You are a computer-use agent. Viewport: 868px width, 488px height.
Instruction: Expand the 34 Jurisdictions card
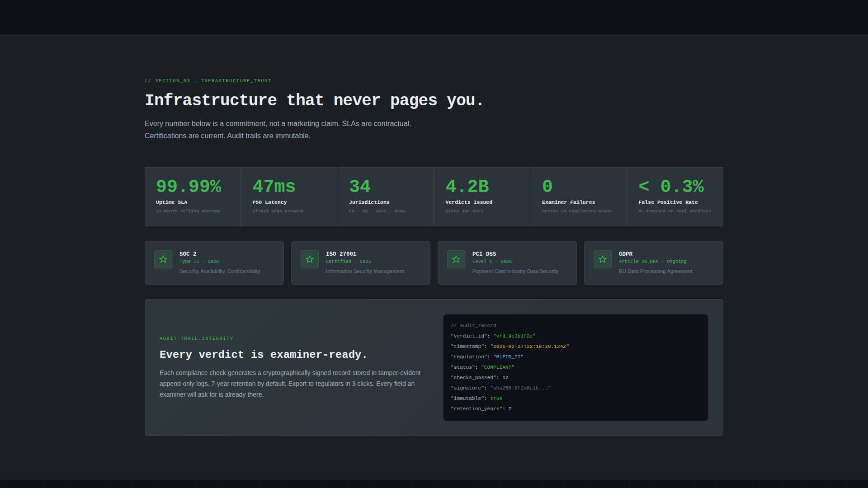(385, 197)
